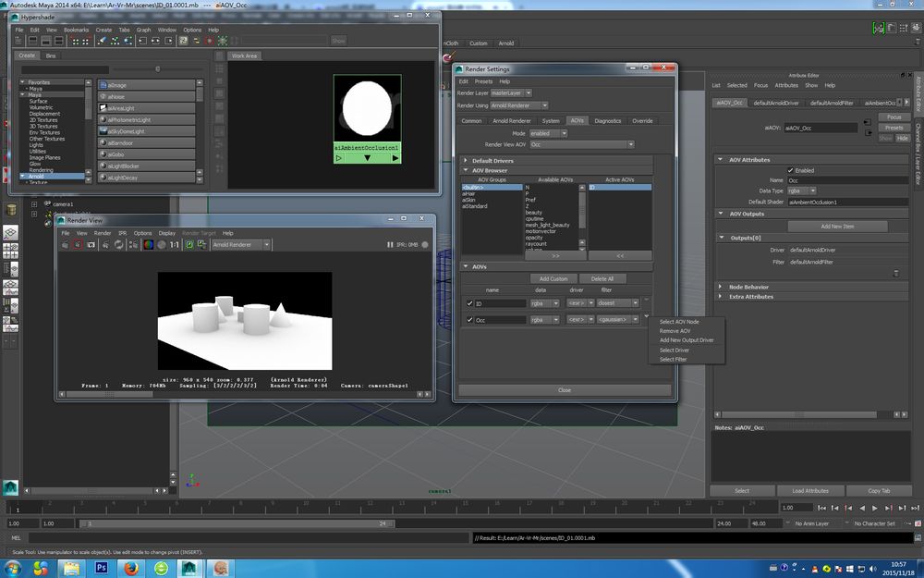Switch to the Diagnostics tab in Render Settings
The height and width of the screenshot is (578, 924).
pos(608,121)
